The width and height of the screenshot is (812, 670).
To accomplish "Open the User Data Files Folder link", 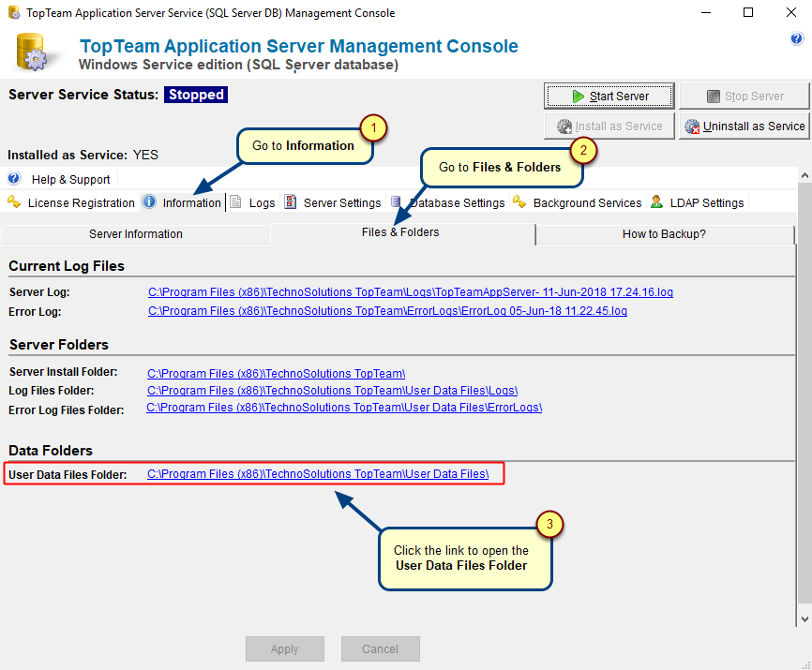I will point(318,474).
